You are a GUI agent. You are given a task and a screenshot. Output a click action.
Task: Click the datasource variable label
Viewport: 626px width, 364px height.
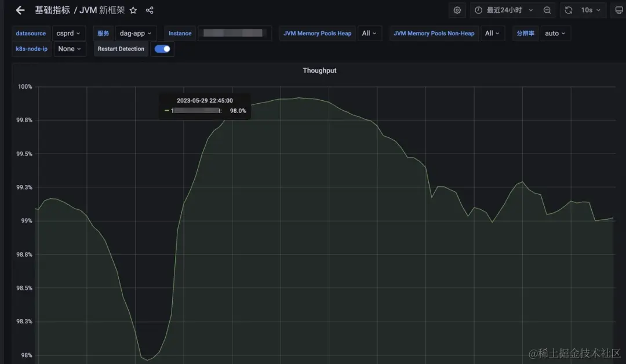(31, 33)
